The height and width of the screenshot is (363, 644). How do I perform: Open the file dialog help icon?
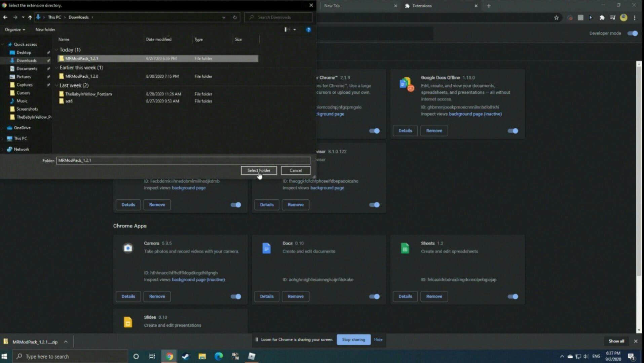tap(308, 30)
